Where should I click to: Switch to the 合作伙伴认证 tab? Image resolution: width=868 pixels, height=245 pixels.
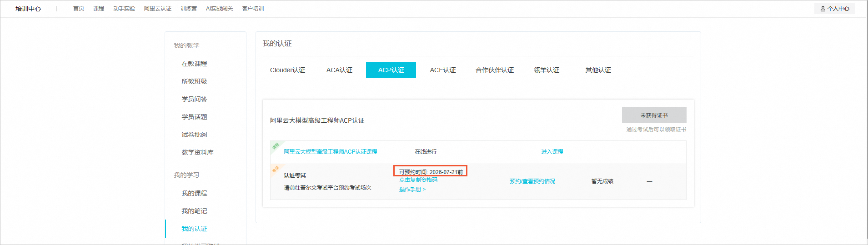click(495, 70)
